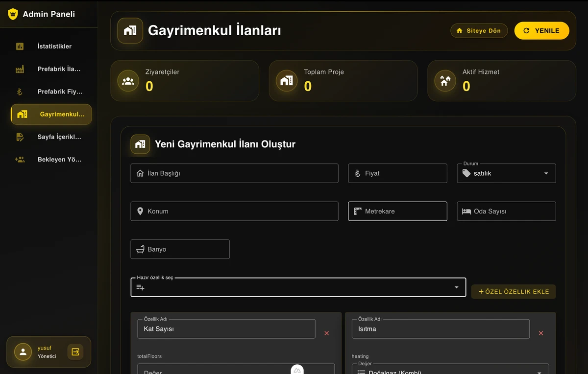Screen dimensions: 588x374
Task: Click the crown logo beside Admin Paneli
Action: [13, 14]
